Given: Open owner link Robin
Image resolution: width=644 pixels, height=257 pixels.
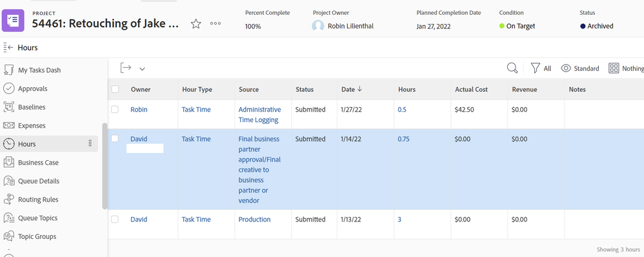Looking at the screenshot, I should tap(139, 110).
